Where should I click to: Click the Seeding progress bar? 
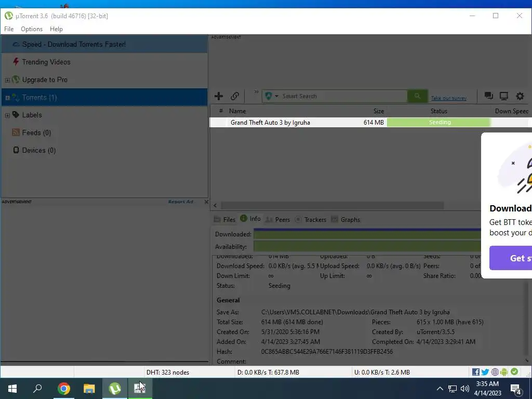pyautogui.click(x=439, y=123)
